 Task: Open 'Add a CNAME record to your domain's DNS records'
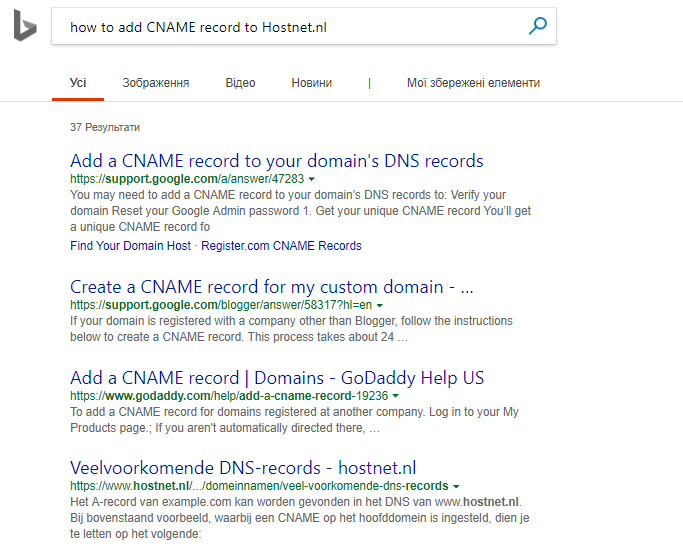tap(277, 161)
